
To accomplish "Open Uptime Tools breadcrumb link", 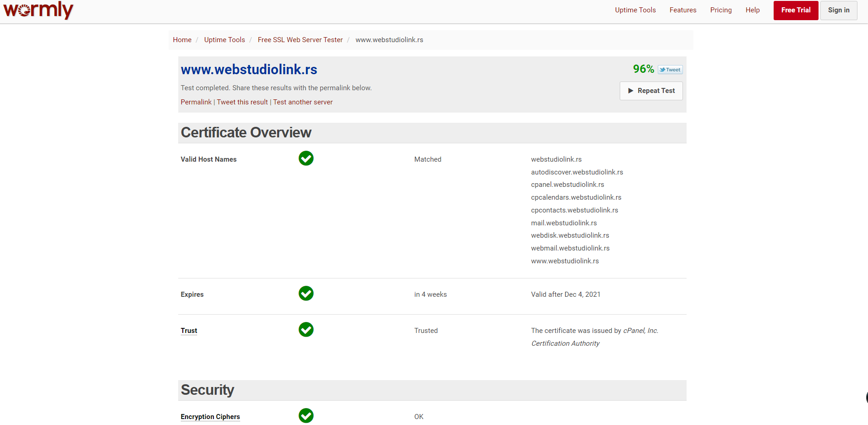I will coord(224,40).
